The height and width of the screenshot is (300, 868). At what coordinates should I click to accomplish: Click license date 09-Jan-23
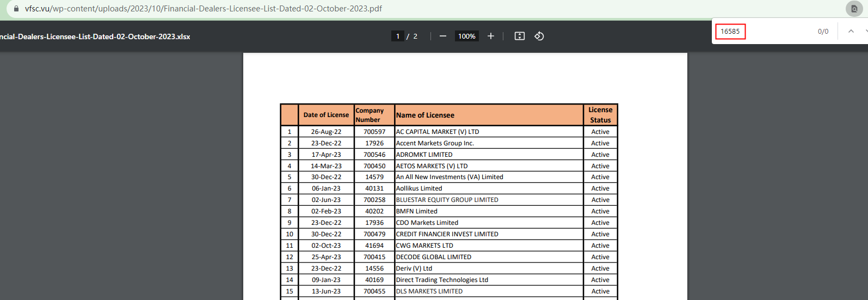click(326, 280)
